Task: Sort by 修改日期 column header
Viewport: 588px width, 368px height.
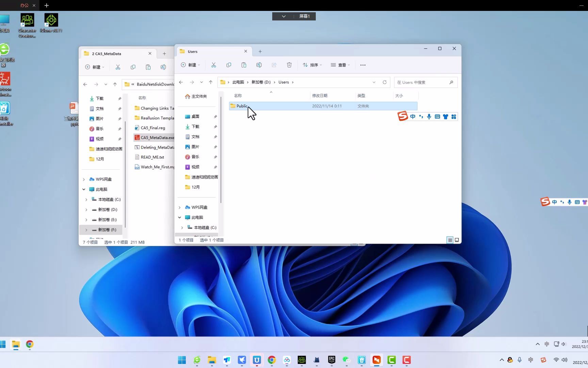Action: click(x=320, y=96)
